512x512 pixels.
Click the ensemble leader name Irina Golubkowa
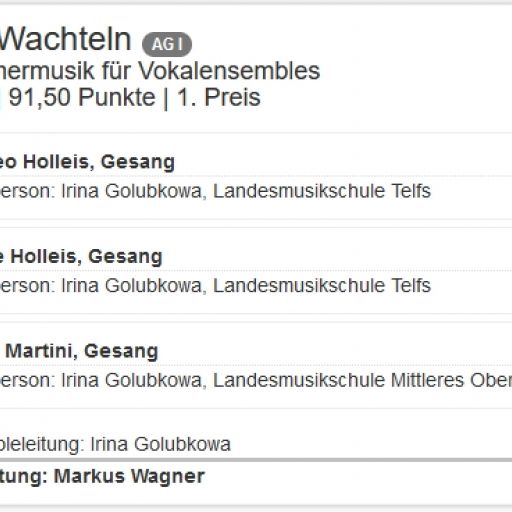pyautogui.click(x=160, y=444)
